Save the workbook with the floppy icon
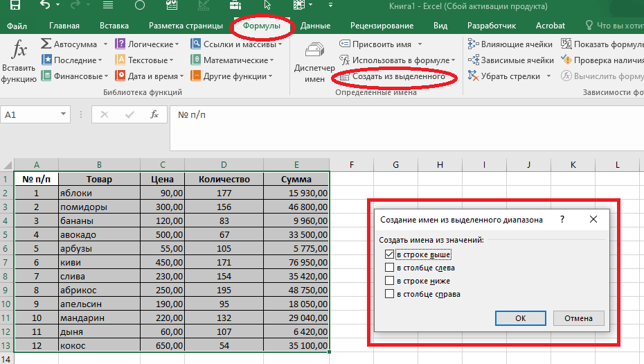This screenshot has width=644, height=364. [x=15, y=5]
